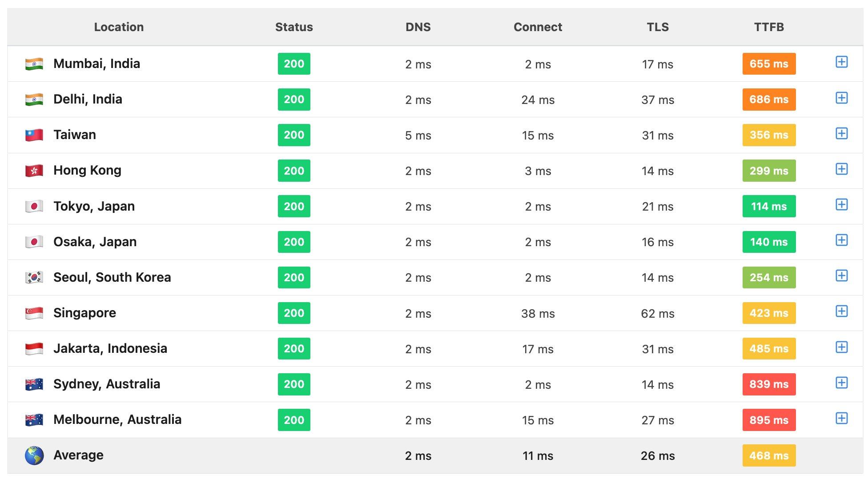Click the globe icon beside Average
868x479 pixels.
[x=34, y=455]
